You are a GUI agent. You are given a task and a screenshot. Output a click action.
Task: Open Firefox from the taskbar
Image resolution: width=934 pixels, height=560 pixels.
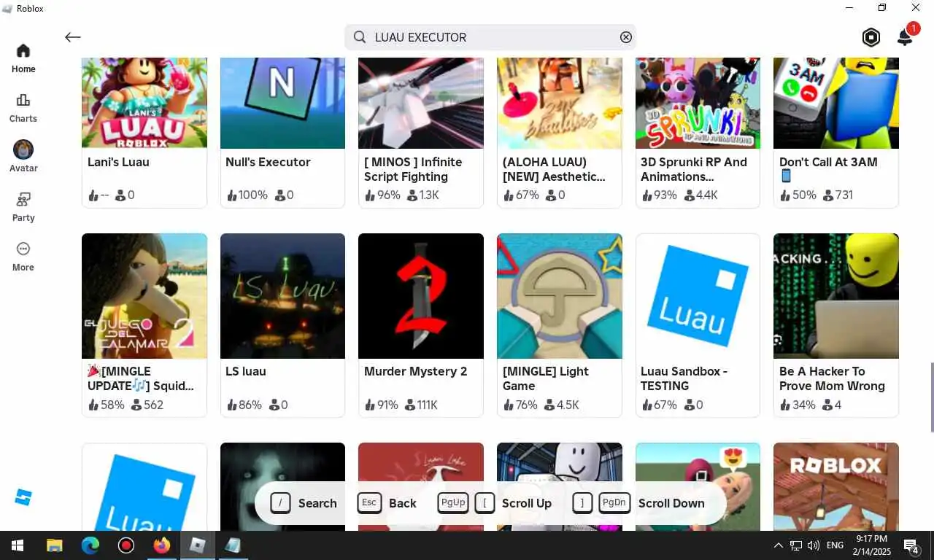point(162,545)
